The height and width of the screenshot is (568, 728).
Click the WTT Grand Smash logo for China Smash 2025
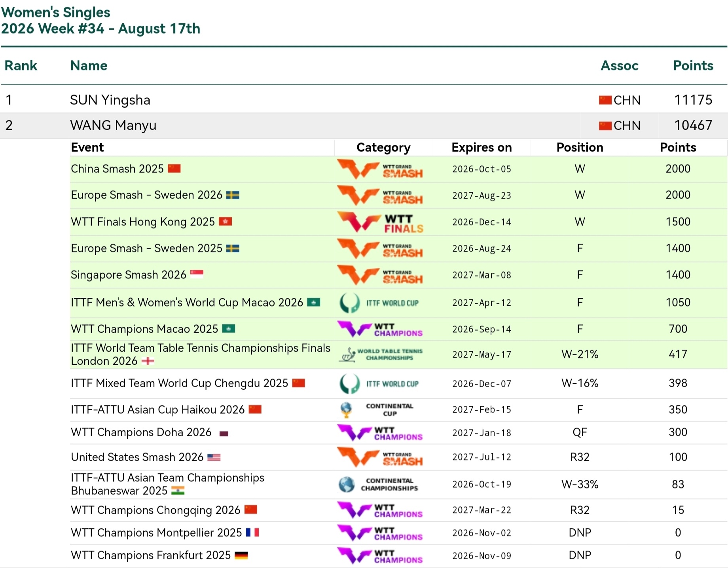pyautogui.click(x=380, y=169)
